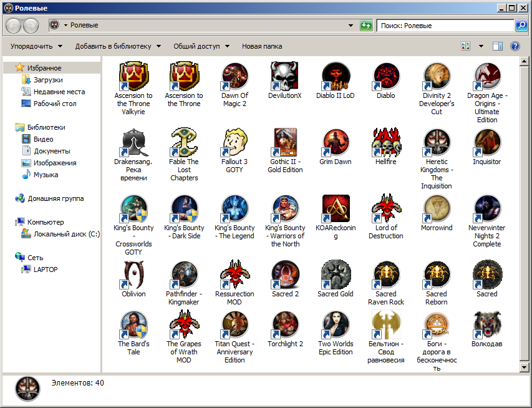Image resolution: width=532 pixels, height=408 pixels.
Task: Select King's Bounty Crossworlds GOTY icon
Action: coord(133,208)
